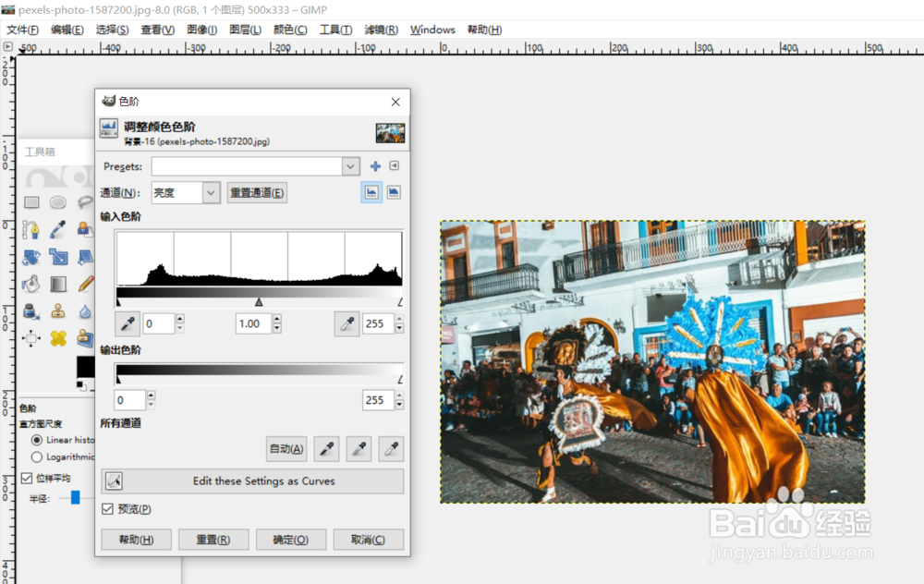Increase gamma 1.00 value stepper
924x584 pixels.
click(x=277, y=319)
